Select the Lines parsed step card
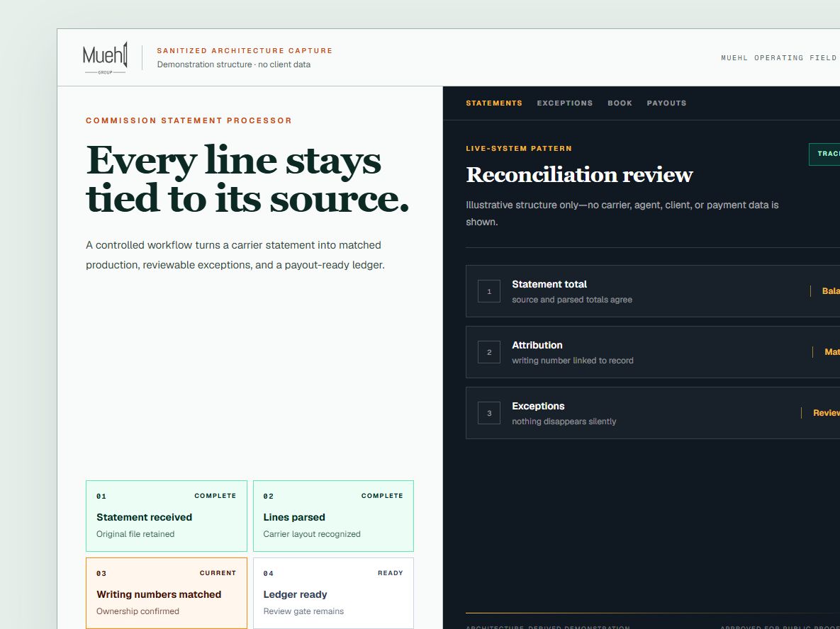The image size is (840, 629). coord(333,516)
